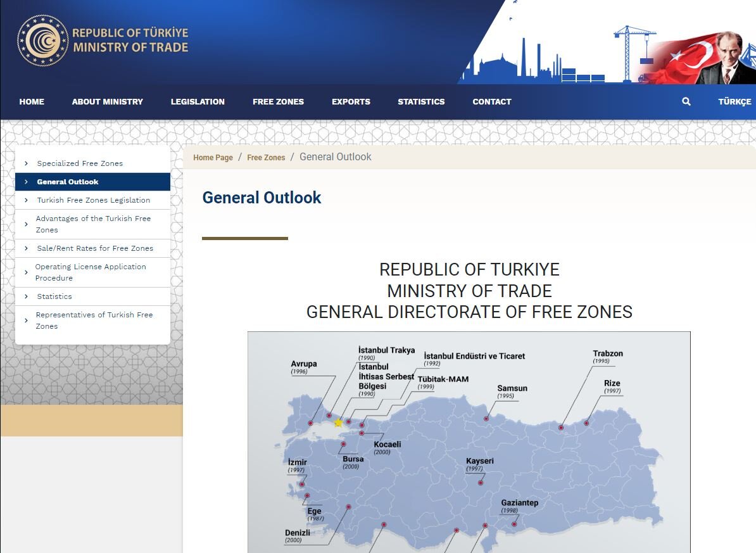Open Representatives of Turkish Free Zones link

click(94, 321)
